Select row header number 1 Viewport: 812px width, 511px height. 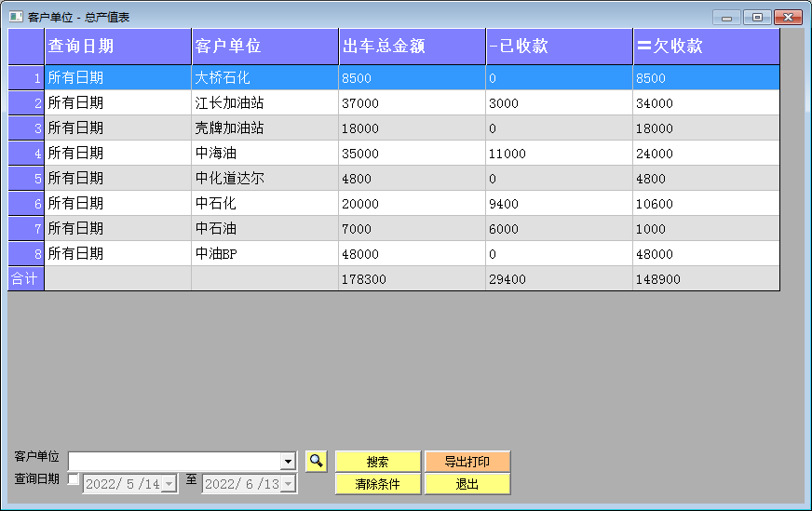[x=26, y=77]
